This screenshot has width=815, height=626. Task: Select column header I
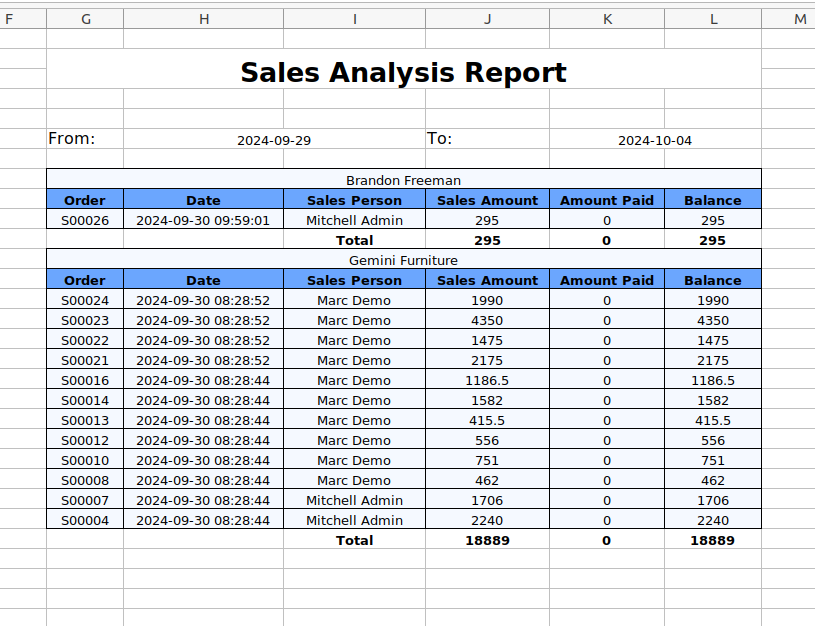354,19
